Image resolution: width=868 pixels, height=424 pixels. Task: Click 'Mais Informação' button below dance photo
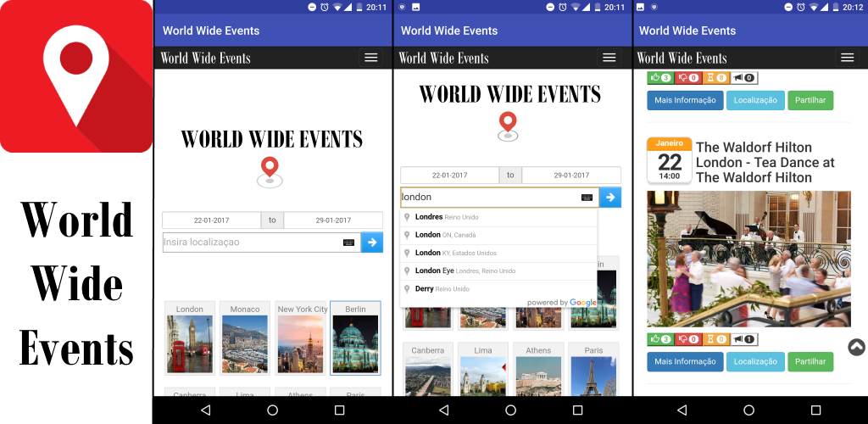685,361
